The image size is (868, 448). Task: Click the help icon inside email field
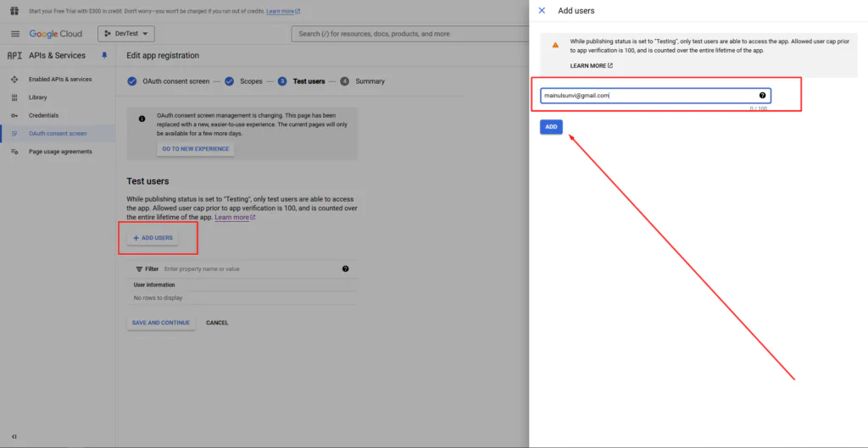pos(762,96)
